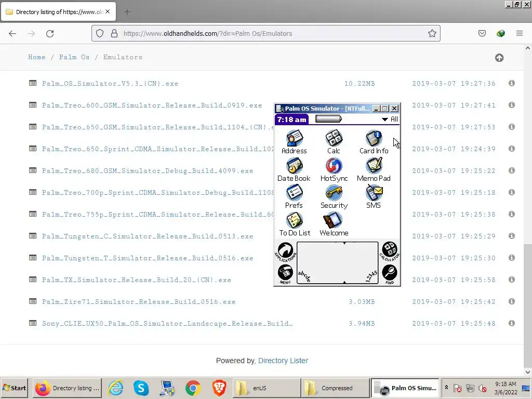The image size is (532, 399).
Task: Show info for Palm_OS_Simulator_V5.3 file
Action: click(512, 83)
